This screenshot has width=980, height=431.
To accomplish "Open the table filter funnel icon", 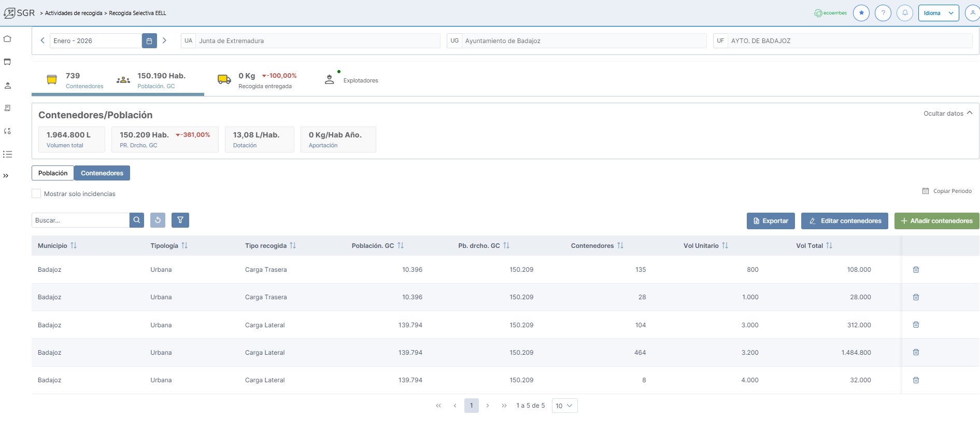I will pos(180,220).
